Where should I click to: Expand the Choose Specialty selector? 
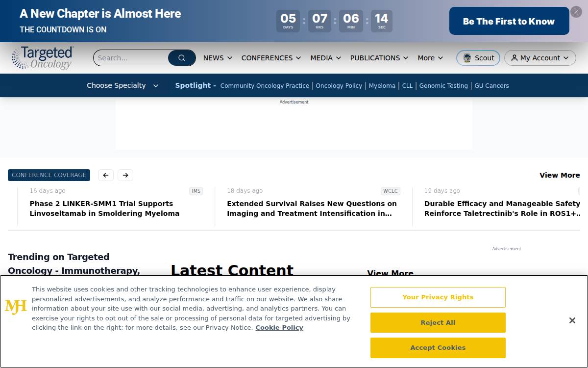coord(122,85)
